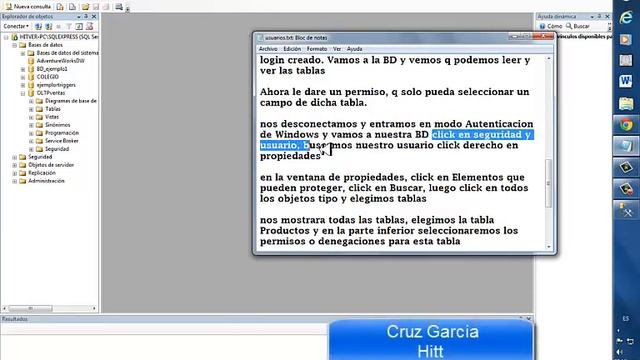Open the Edición menu in Bloc de notas
Viewport: 640px width, 360px height.
point(292,49)
